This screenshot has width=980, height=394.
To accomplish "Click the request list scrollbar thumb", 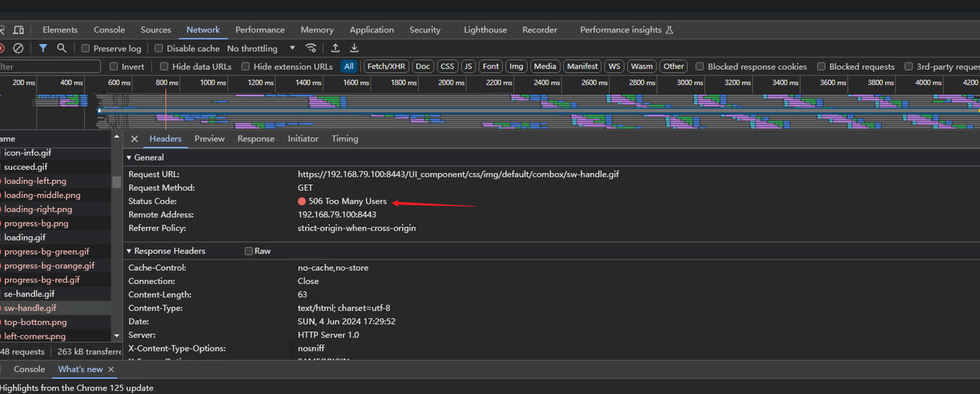I will pyautogui.click(x=117, y=182).
